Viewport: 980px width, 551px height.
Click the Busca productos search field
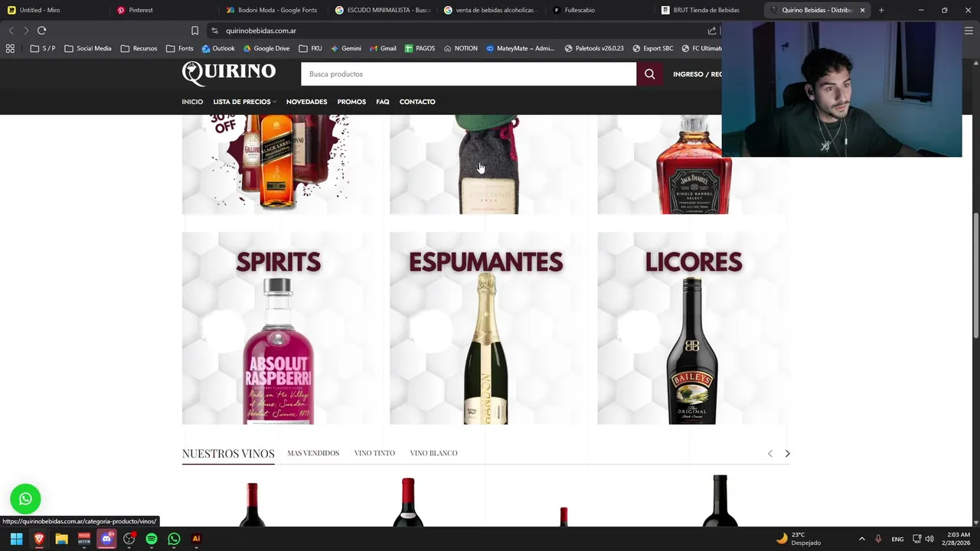[x=469, y=74]
